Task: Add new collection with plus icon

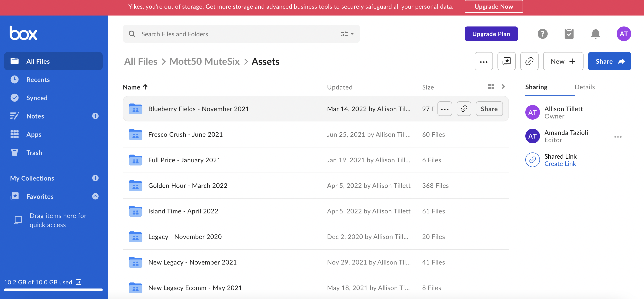Action: click(x=95, y=178)
